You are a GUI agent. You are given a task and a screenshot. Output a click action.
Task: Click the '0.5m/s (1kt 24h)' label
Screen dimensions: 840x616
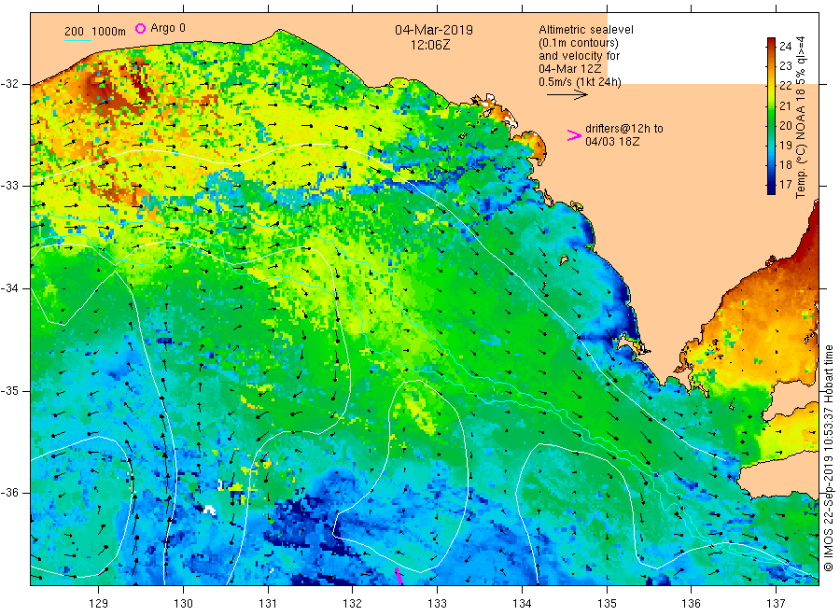click(x=581, y=82)
